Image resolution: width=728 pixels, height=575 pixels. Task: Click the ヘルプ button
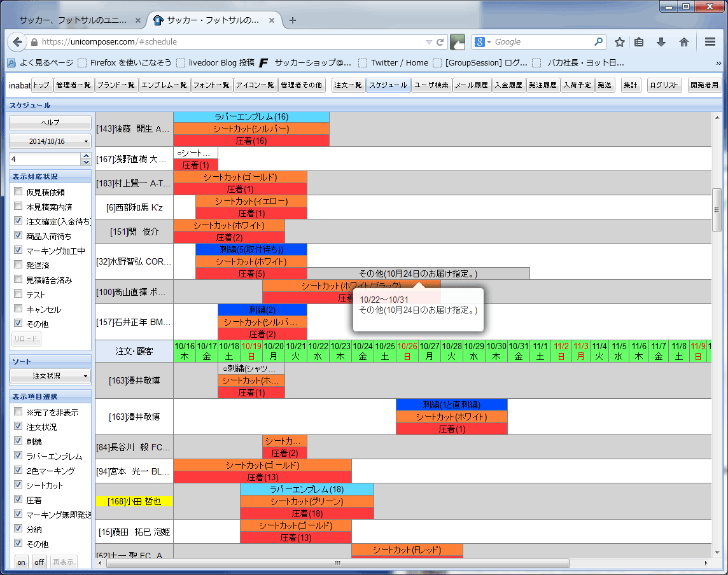[50, 122]
